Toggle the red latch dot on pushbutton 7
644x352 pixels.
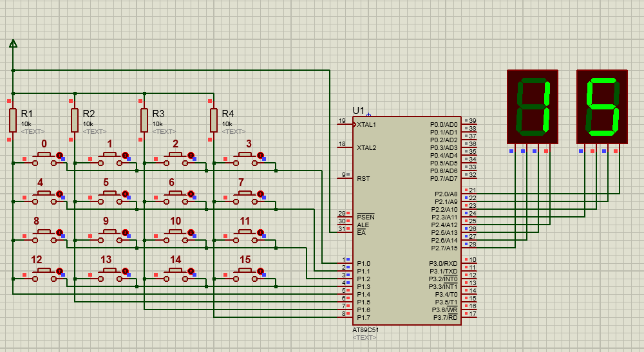tap(260, 194)
